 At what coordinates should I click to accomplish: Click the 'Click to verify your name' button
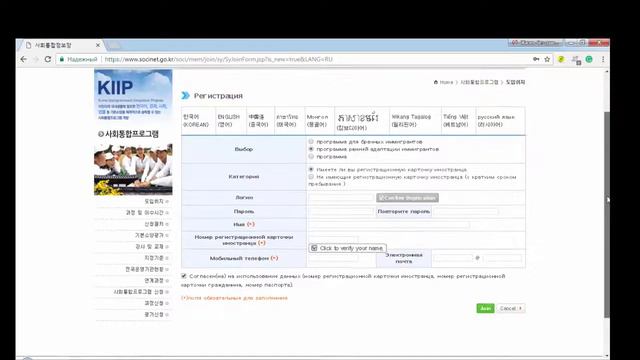[x=347, y=248]
